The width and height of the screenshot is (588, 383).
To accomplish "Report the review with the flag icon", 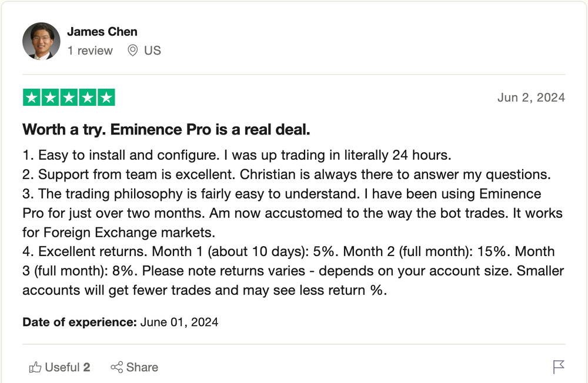I will click(x=559, y=367).
